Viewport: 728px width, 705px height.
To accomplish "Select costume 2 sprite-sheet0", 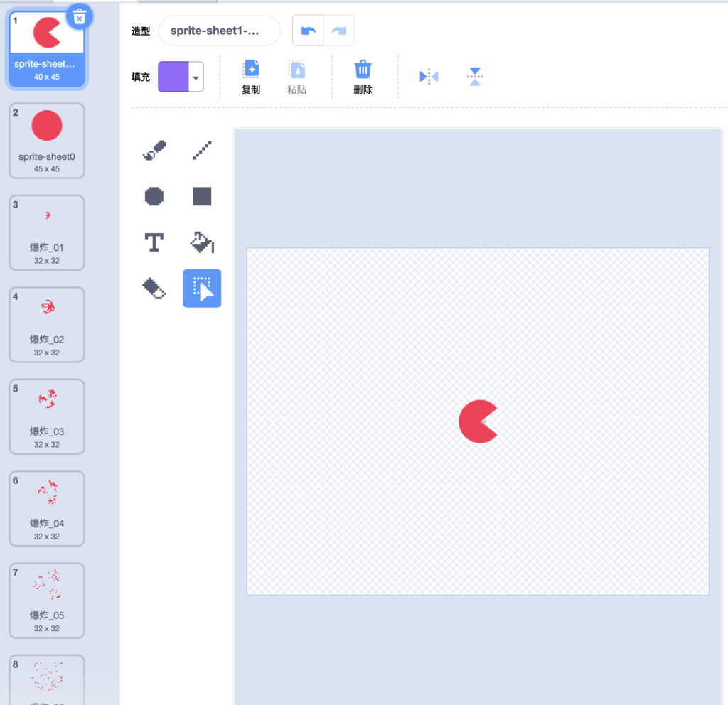I will point(47,141).
